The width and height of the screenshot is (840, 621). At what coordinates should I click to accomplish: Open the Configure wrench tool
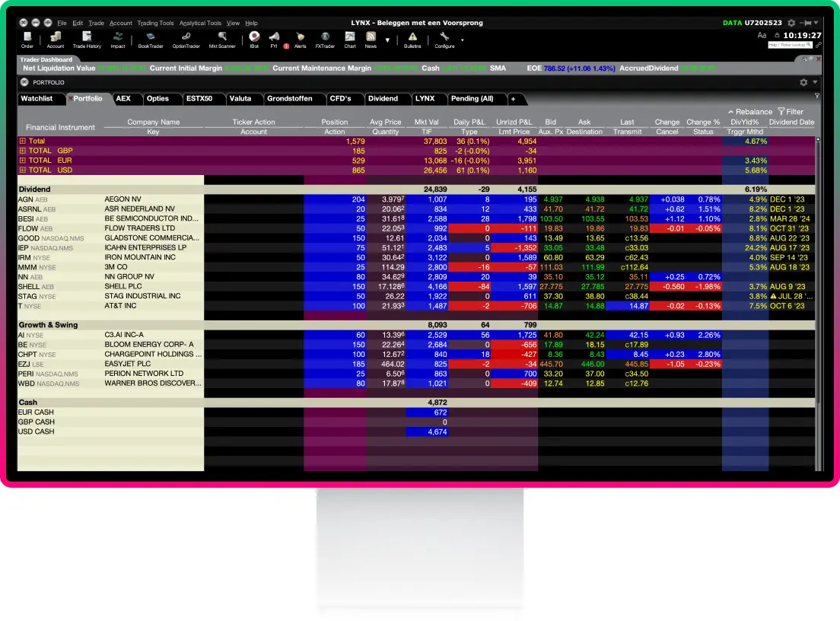444,40
